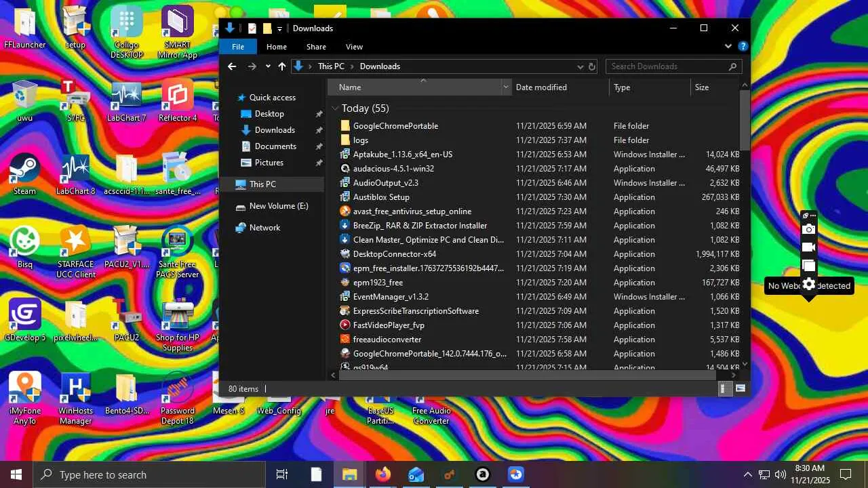868x488 pixels.
Task: Unpin Downloads from Quick access with its pin
Action: (319, 130)
